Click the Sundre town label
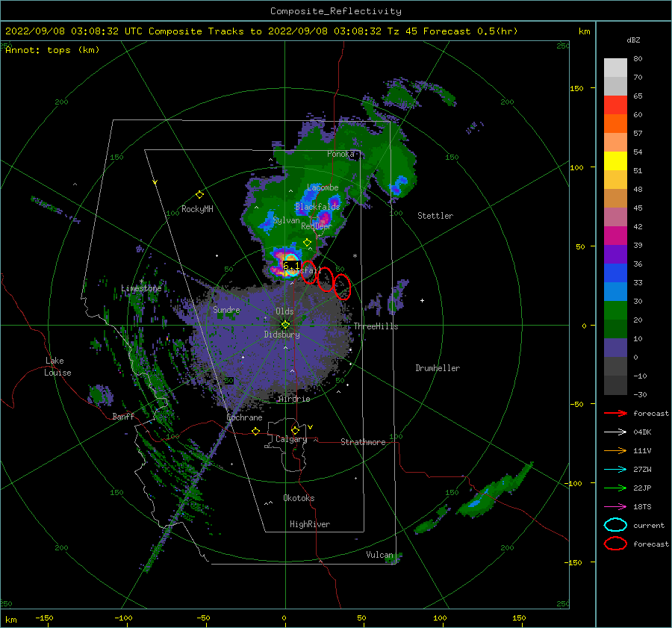 (x=226, y=309)
